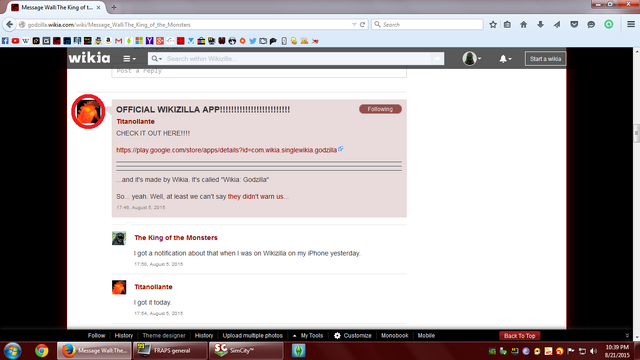Open the Google Play store app link

point(227,150)
